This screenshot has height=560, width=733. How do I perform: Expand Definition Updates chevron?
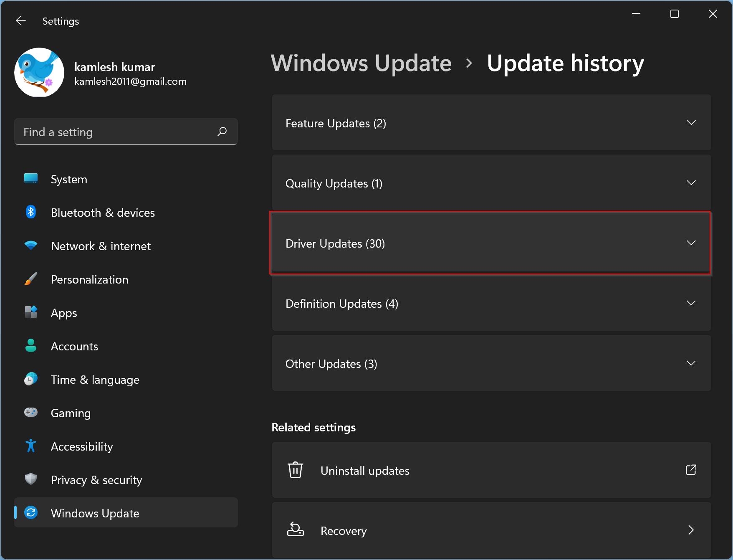(x=691, y=303)
